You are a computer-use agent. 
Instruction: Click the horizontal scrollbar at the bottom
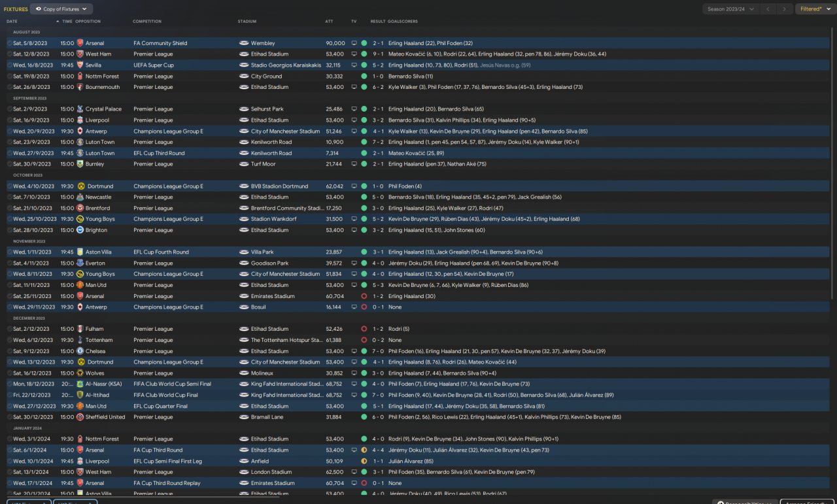click(x=143, y=496)
